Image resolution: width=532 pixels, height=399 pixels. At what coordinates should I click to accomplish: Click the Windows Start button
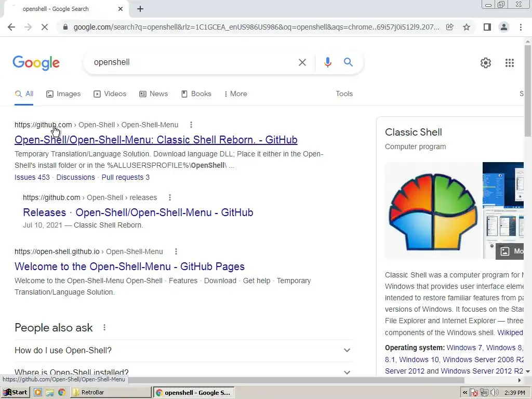[15, 393]
